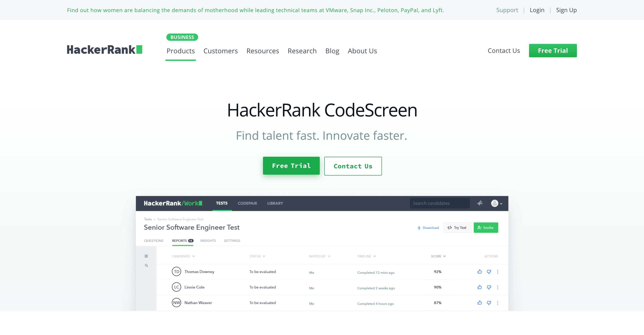
Task: Open the About Us menu
Action: 362,51
